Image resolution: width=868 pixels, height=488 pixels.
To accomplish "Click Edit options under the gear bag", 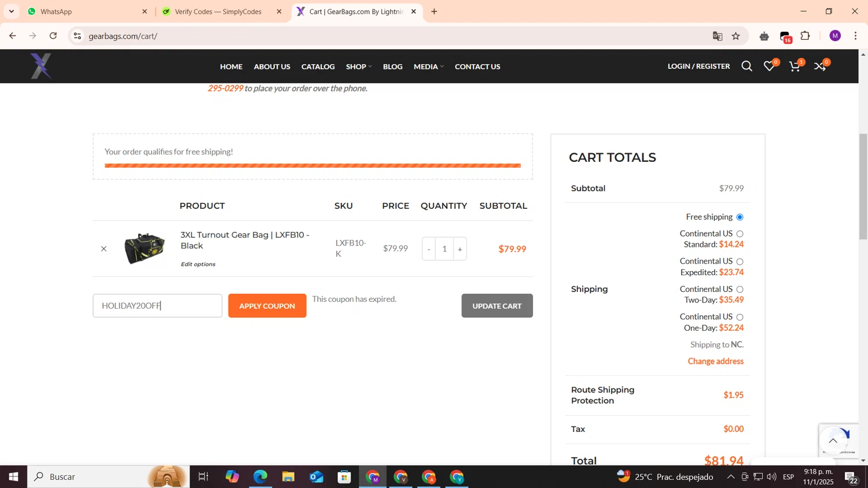I will coord(198,264).
